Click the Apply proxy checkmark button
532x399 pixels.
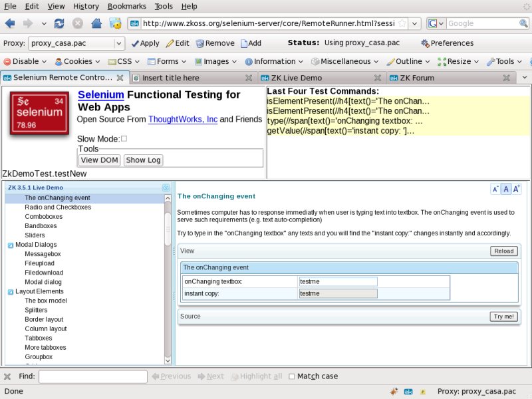click(x=145, y=43)
